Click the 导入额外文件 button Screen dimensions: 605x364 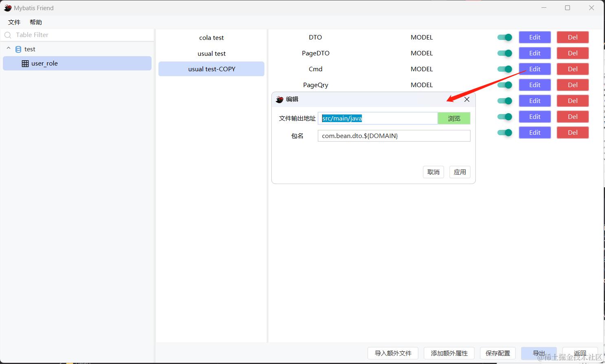393,353
